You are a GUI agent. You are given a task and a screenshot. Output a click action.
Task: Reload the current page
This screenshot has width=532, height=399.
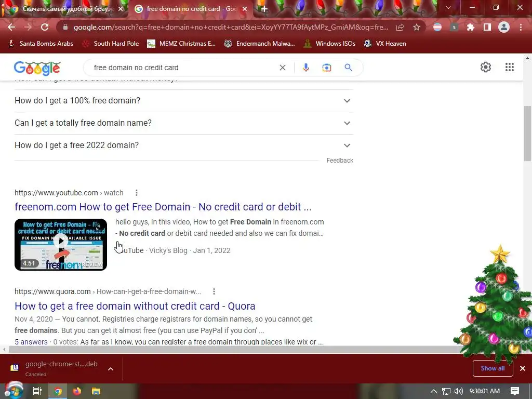coord(45,27)
